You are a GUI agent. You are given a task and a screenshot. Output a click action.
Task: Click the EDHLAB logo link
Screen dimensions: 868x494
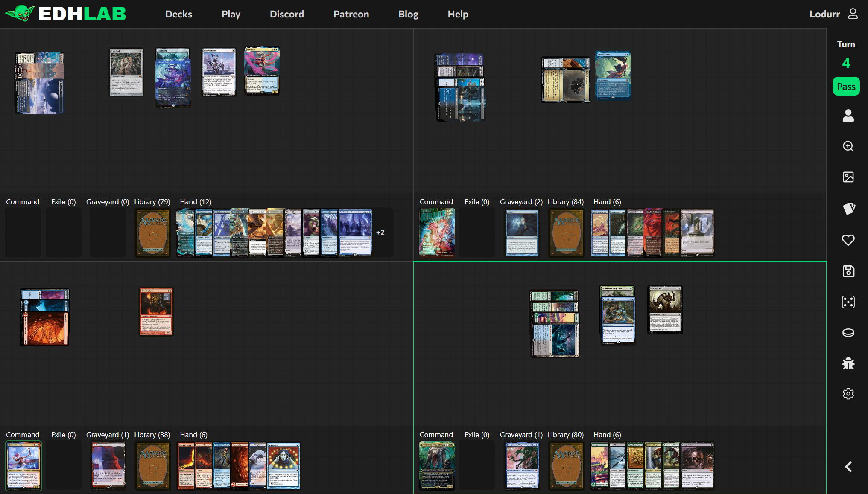tap(65, 14)
